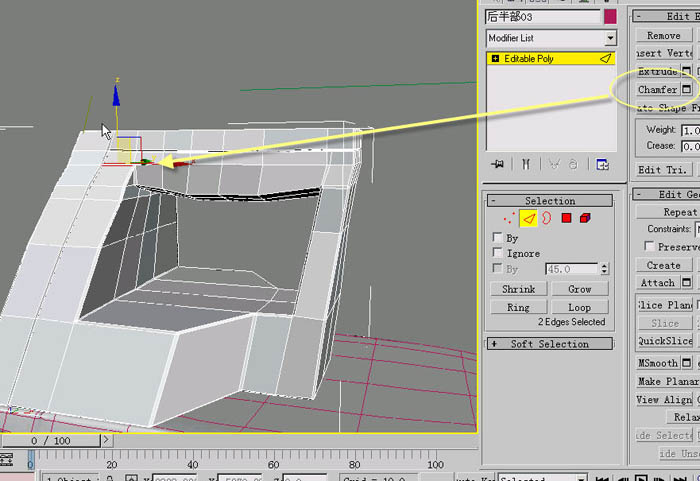This screenshot has height=481, width=700.
Task: Open Configure Modifier Sets icon
Action: 602,164
